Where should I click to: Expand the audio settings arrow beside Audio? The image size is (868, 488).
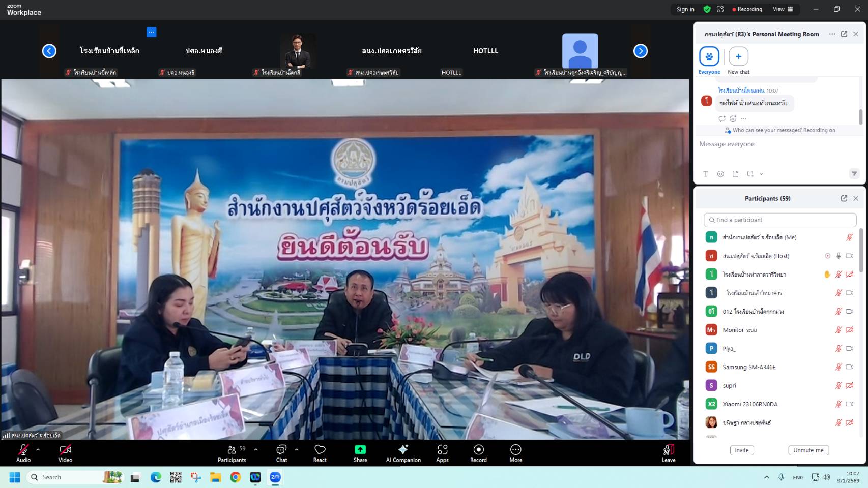(38, 449)
